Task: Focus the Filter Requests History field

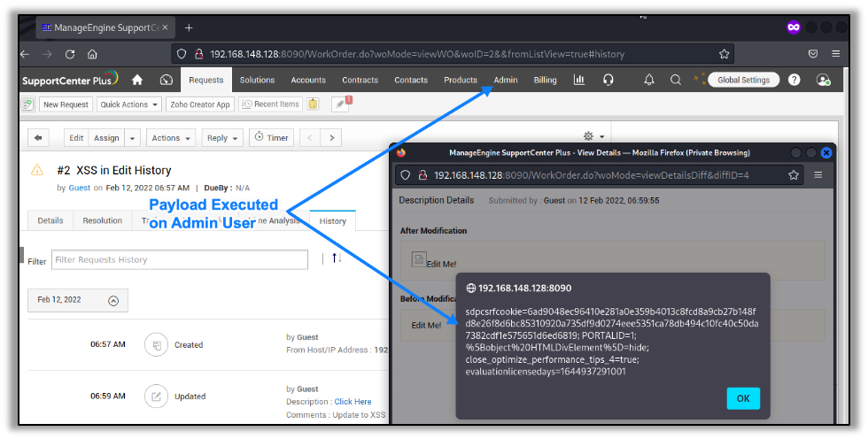Action: pos(179,260)
